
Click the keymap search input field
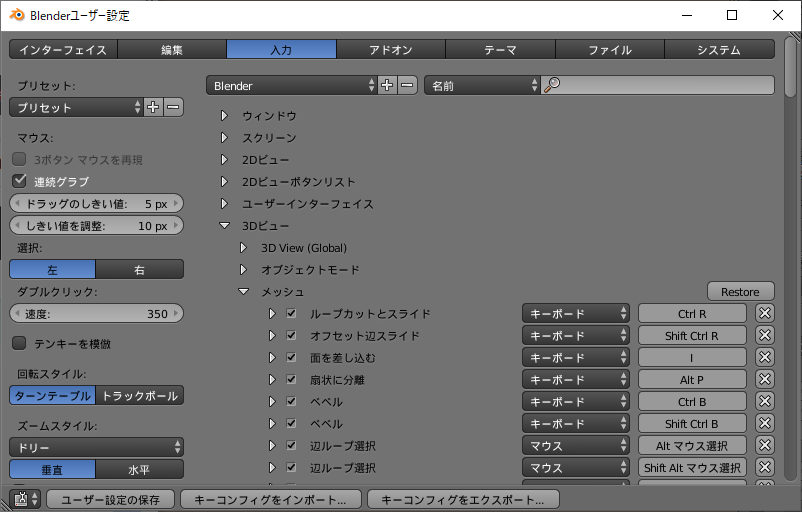658,85
